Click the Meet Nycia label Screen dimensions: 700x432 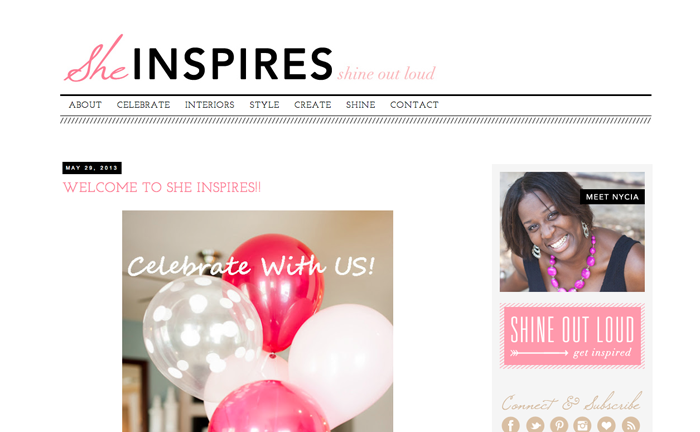click(x=612, y=197)
